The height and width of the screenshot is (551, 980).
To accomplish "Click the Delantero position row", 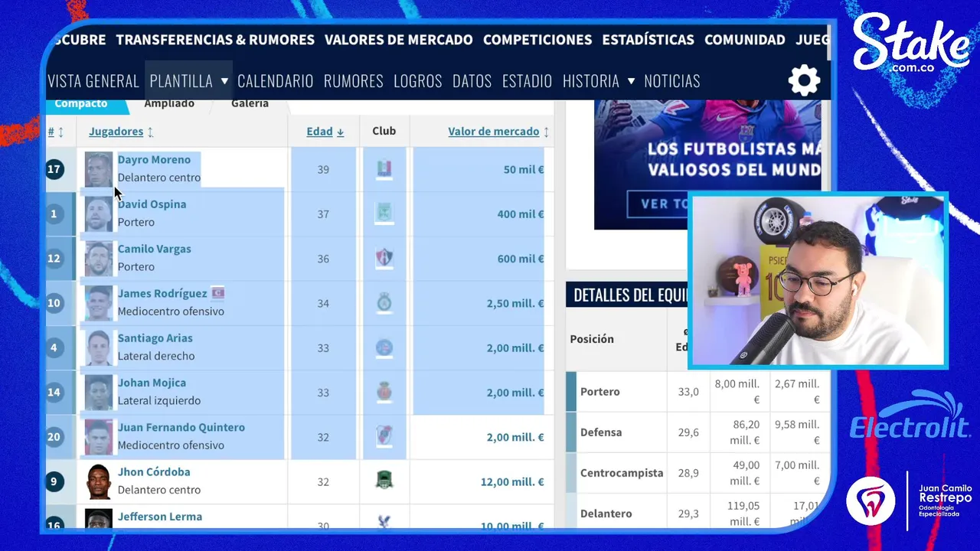I will click(x=697, y=511).
